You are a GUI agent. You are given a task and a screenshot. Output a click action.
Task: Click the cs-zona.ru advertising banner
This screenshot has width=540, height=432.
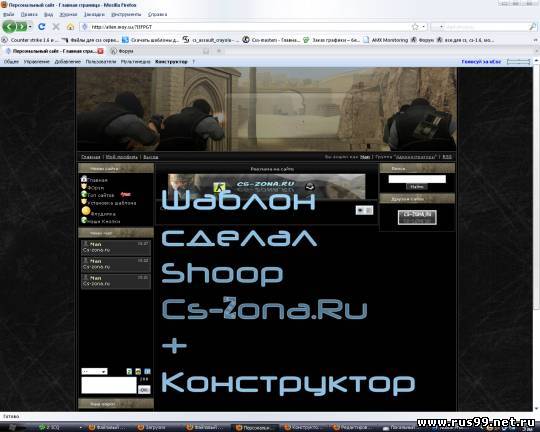(x=267, y=186)
